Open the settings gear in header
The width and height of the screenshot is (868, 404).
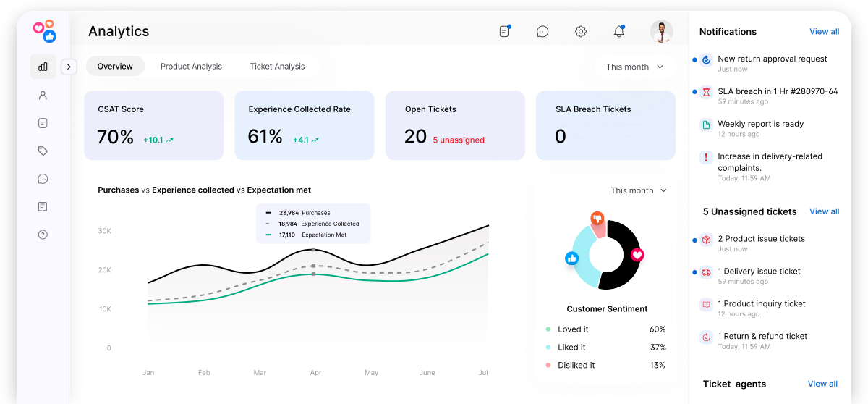(x=580, y=32)
